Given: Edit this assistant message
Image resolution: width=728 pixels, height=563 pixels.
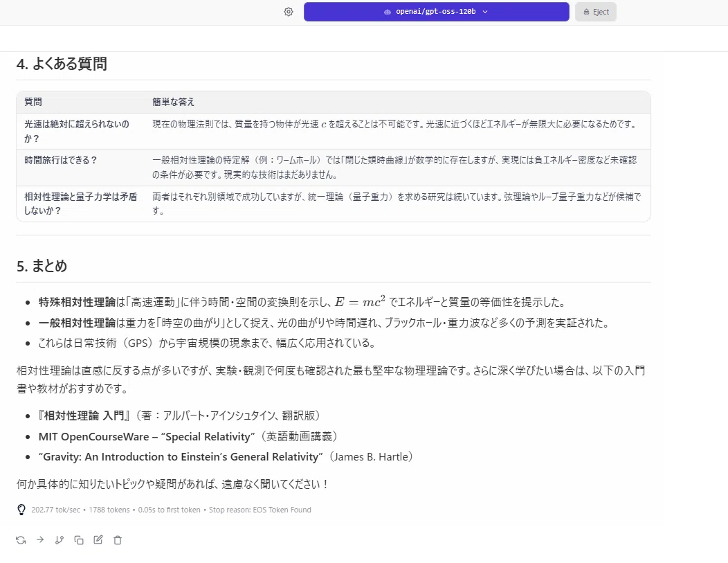Looking at the screenshot, I should coord(98,539).
